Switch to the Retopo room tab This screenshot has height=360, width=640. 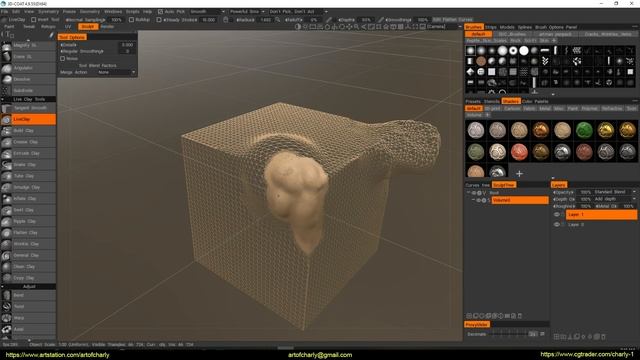48,27
